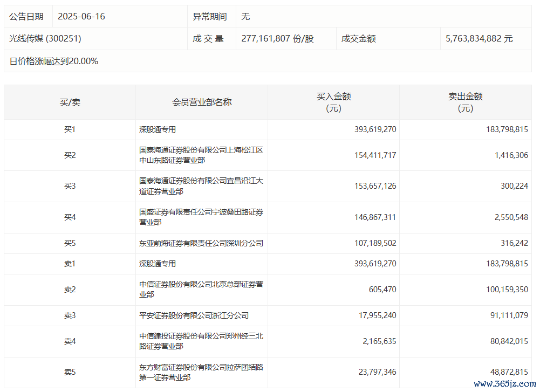Click the value 300,224
The width and height of the screenshot is (540, 392).
[x=514, y=186]
